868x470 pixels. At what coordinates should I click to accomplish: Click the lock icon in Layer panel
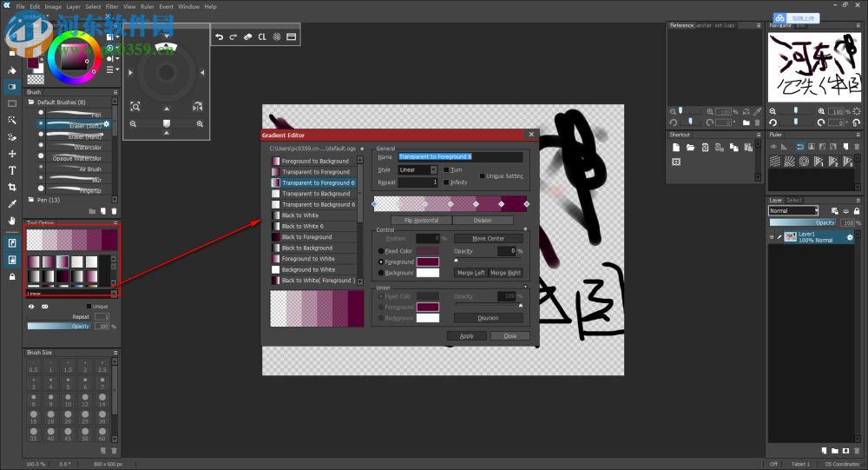[857, 211]
